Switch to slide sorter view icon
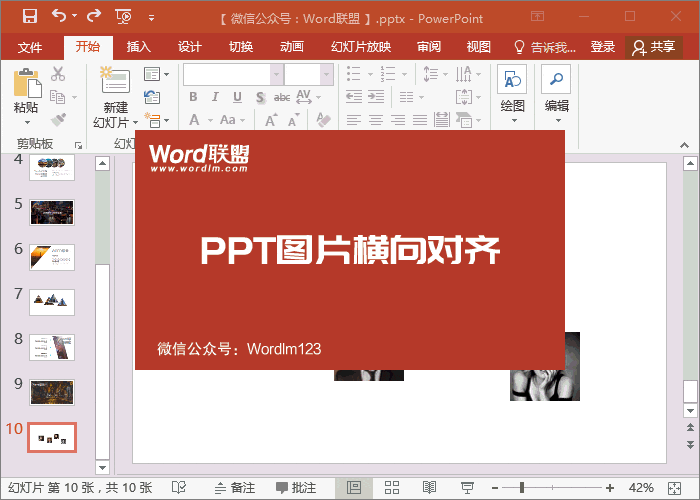This screenshot has width=700, height=500. [392, 488]
